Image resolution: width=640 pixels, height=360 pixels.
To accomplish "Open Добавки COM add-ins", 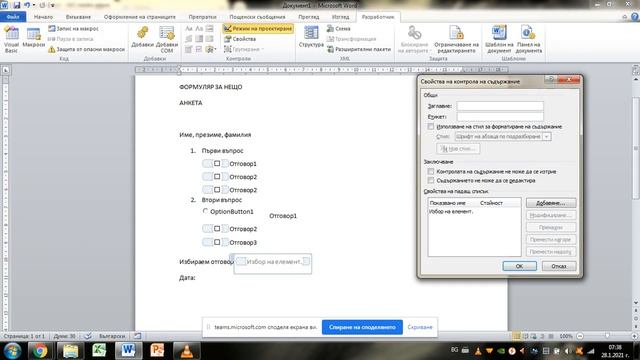I will click(x=167, y=40).
